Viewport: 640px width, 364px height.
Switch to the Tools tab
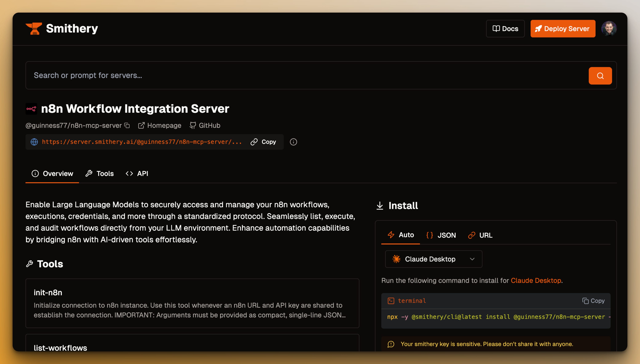tap(100, 174)
